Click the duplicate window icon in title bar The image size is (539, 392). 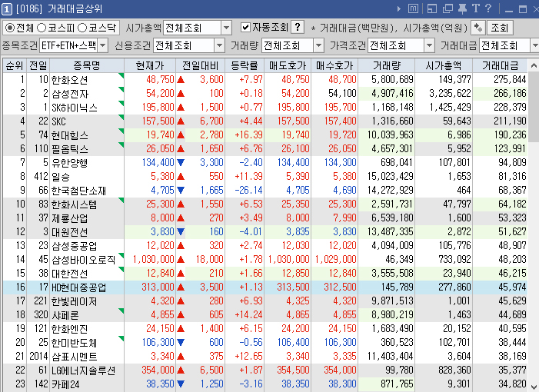(448, 8)
